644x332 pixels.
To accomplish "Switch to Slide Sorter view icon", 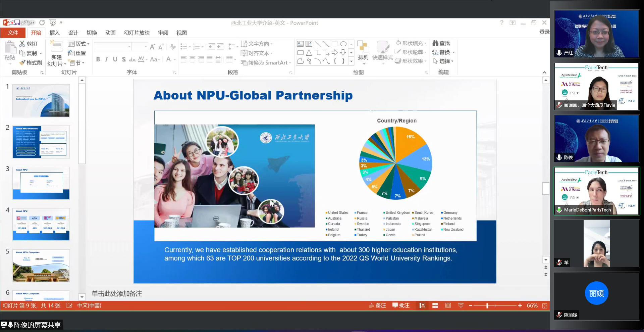I will [x=435, y=305].
